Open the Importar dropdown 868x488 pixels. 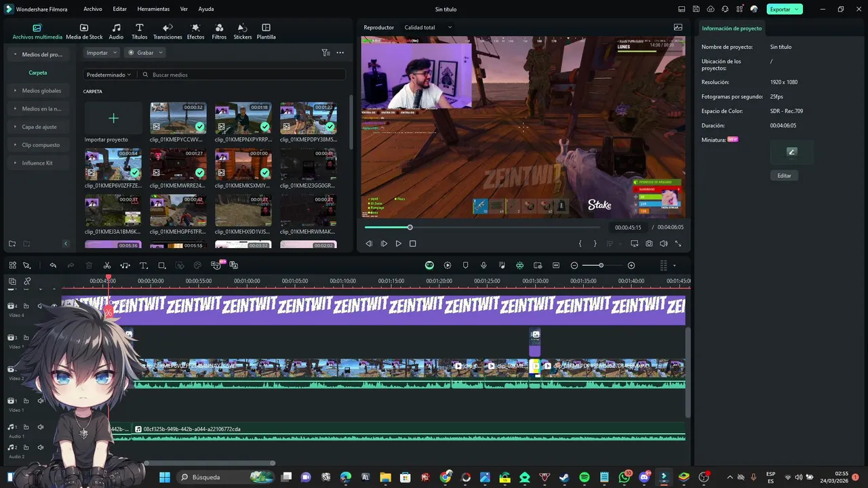pyautogui.click(x=102, y=52)
